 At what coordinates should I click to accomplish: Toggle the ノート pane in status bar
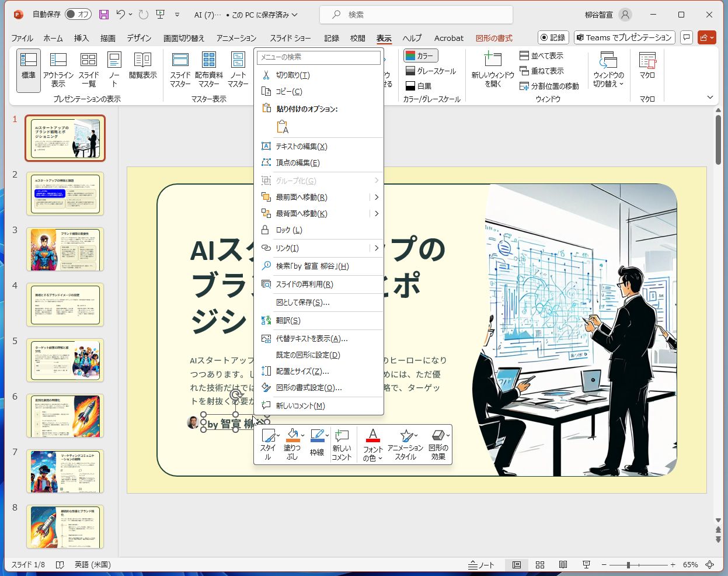point(480,564)
